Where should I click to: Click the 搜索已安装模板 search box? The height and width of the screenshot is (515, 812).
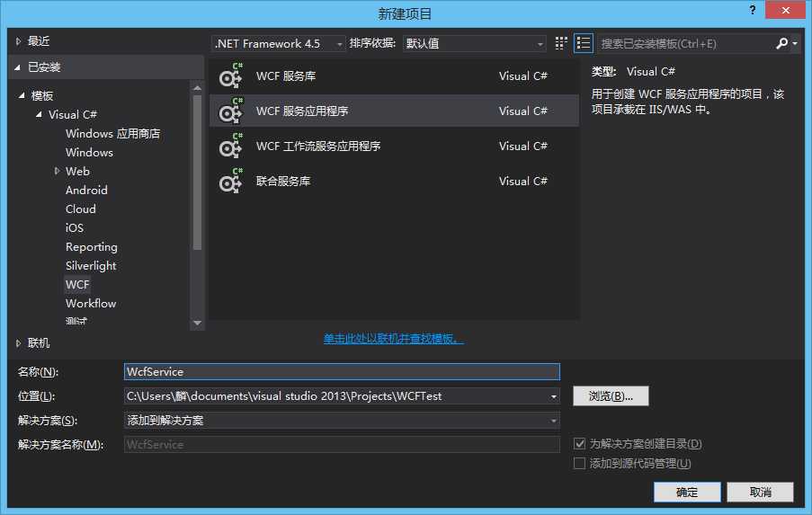[x=685, y=43]
